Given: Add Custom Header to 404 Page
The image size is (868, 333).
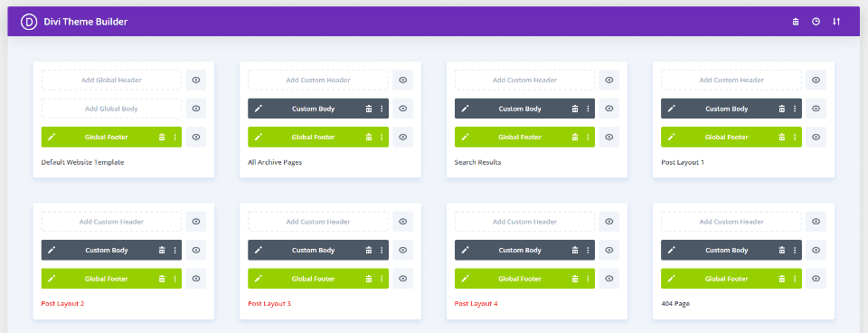Looking at the screenshot, I should (731, 222).
